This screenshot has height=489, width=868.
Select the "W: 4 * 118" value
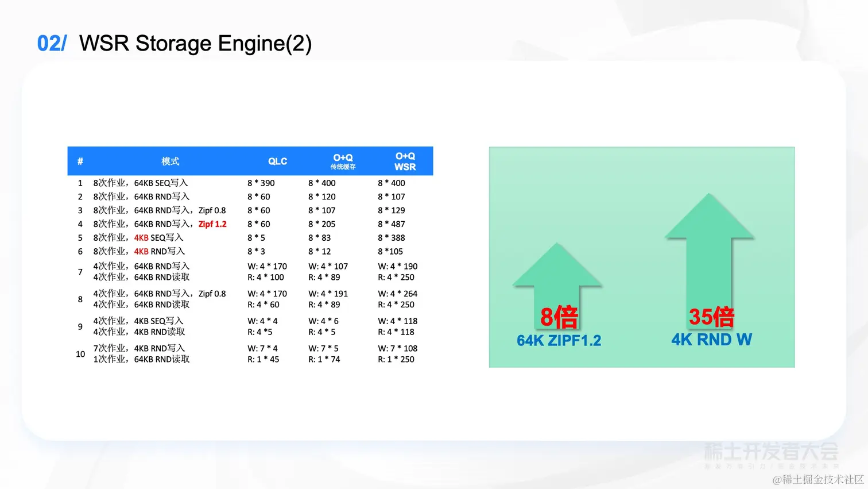(x=398, y=321)
